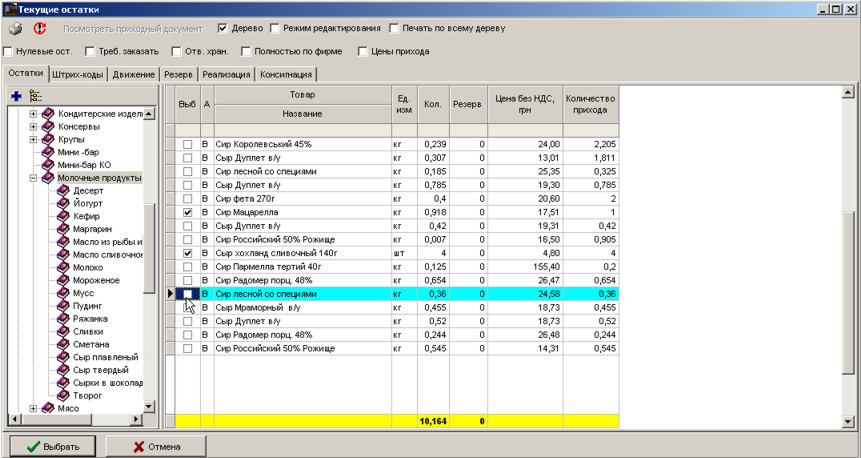This screenshot has height=458, width=861.
Task: Click the tree structure icon above the category list
Action: (36, 96)
